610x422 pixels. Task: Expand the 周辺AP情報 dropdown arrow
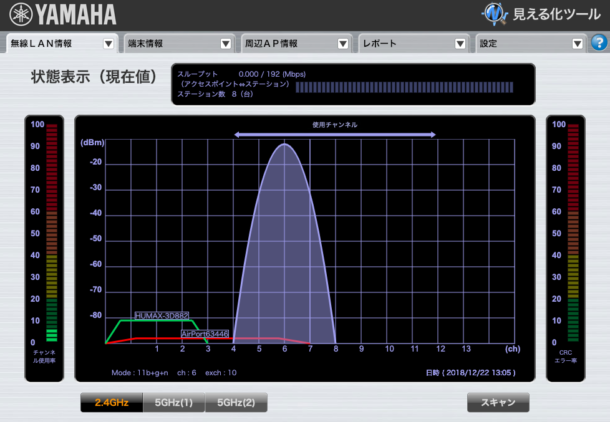point(343,44)
